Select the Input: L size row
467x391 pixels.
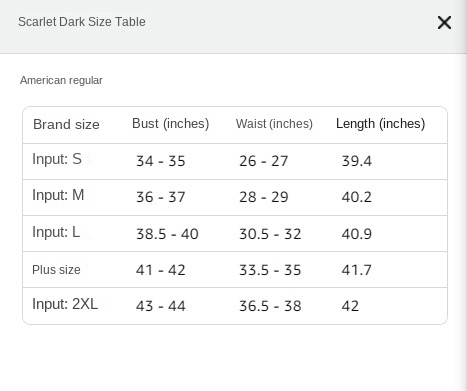pos(235,233)
